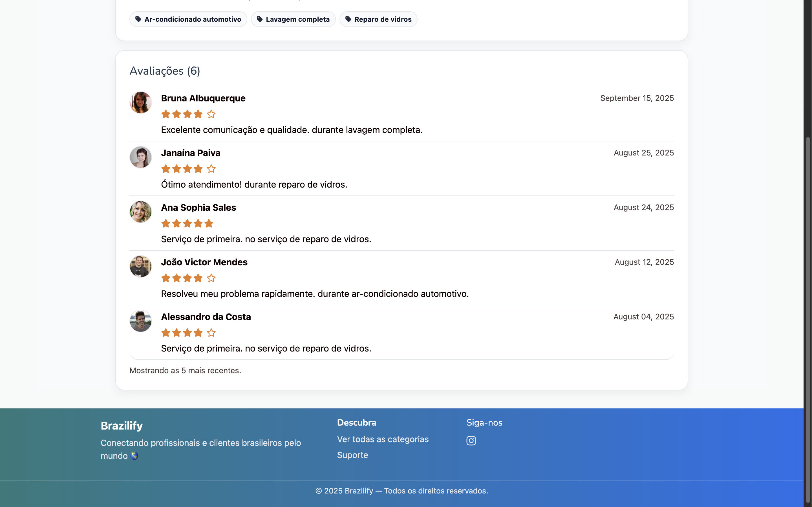The width and height of the screenshot is (812, 507).
Task: Open Ver todas as categorias link
Action: tap(383, 439)
